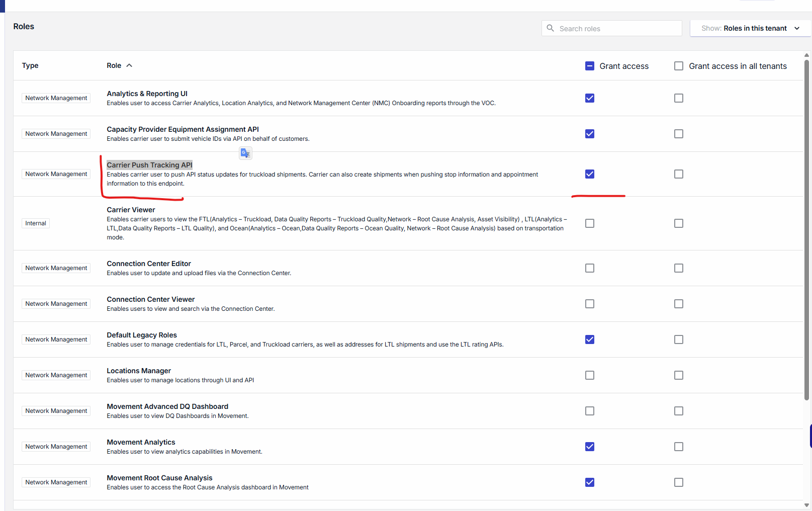Viewport: 812px width, 511px height.
Task: Toggle the Grant access header checkbox
Action: 590,66
